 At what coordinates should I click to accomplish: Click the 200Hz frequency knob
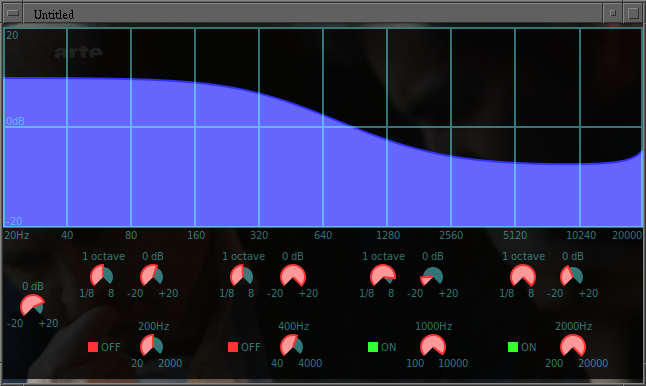coord(152,345)
